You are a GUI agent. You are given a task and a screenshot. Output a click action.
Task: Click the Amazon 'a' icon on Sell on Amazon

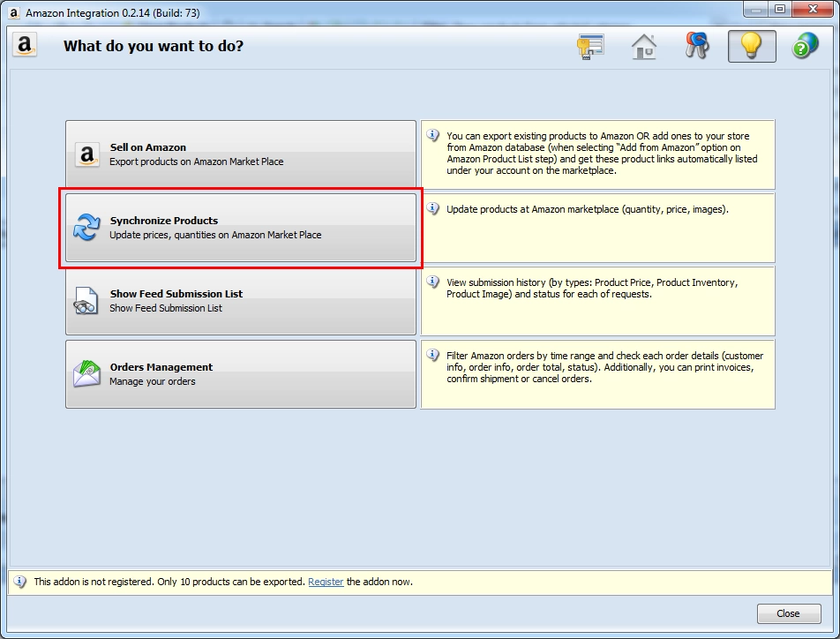86,154
